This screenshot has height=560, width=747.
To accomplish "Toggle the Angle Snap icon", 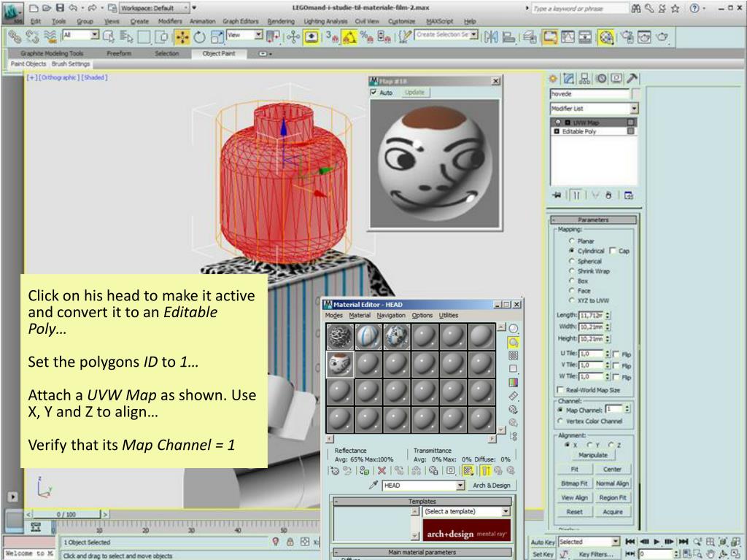I will coord(349,36).
